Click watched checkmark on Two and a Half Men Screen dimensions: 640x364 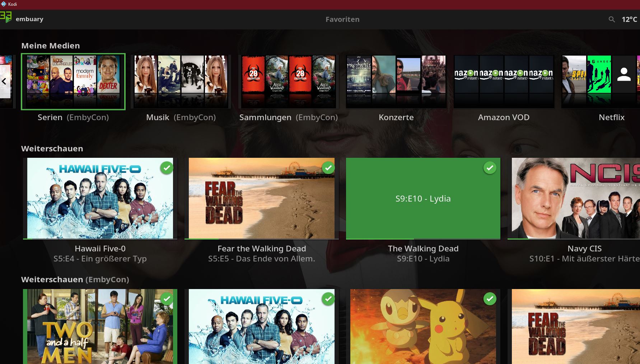click(167, 299)
